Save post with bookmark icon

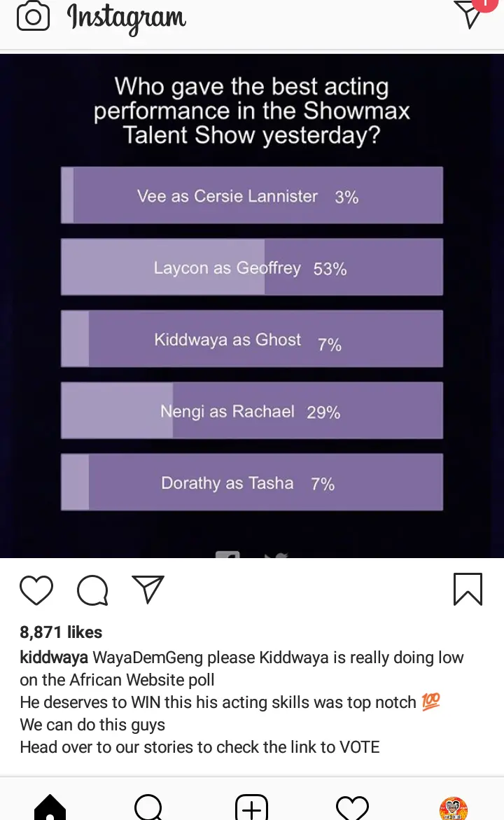point(468,589)
